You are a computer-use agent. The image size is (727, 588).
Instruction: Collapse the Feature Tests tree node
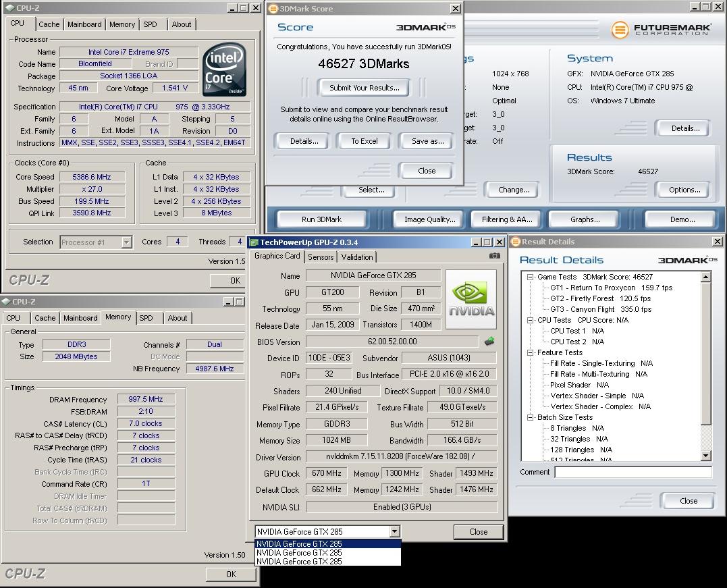tap(530, 352)
